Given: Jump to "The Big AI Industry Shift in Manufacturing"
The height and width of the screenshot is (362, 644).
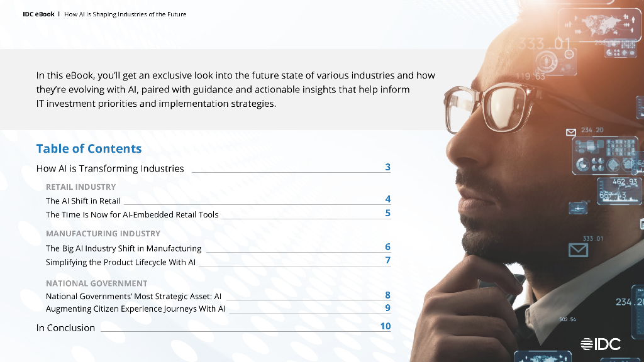Looking at the screenshot, I should tap(123, 248).
